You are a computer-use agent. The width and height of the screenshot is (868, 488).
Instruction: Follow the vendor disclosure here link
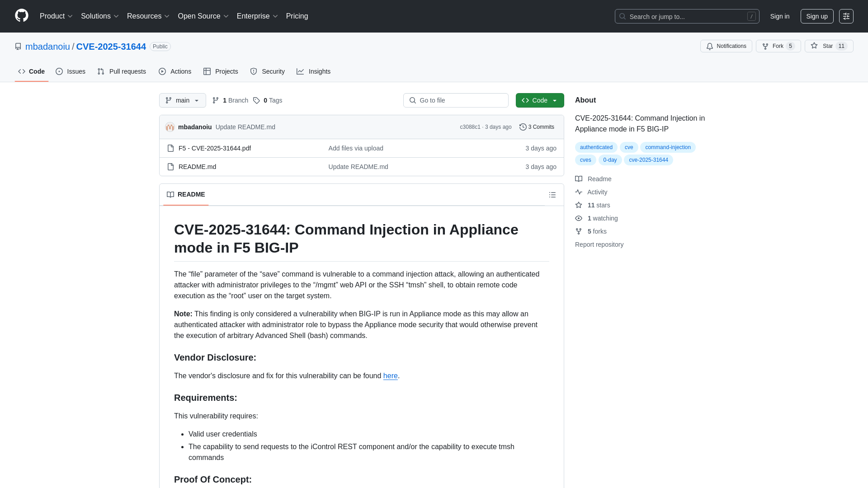391,376
